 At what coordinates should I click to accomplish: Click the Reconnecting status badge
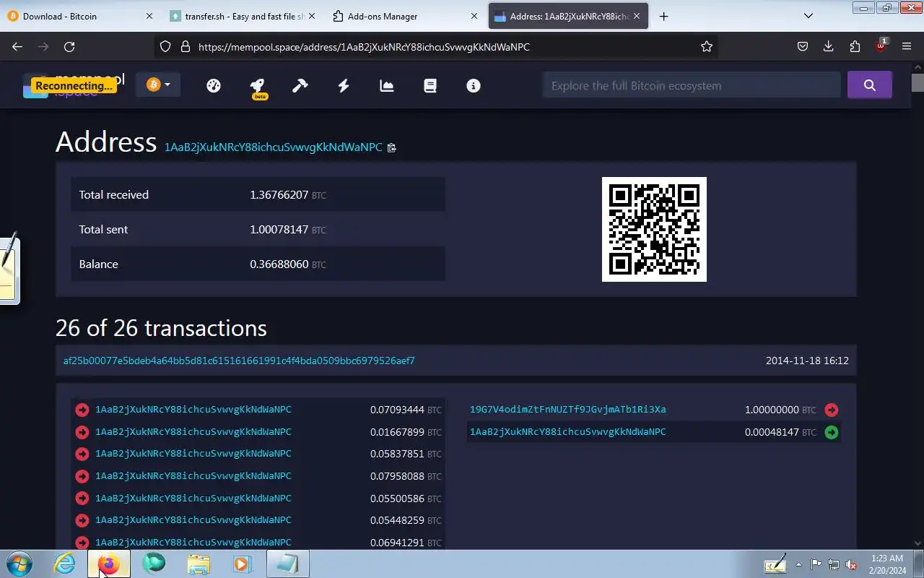(x=74, y=86)
